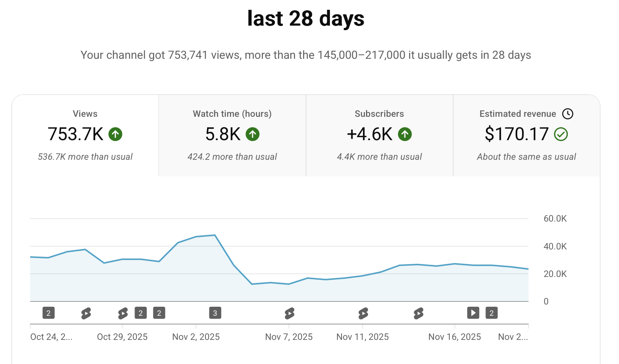Open the rightmost Shorts marker on the timeline
Image resolution: width=619 pixels, height=364 pixels.
click(418, 313)
